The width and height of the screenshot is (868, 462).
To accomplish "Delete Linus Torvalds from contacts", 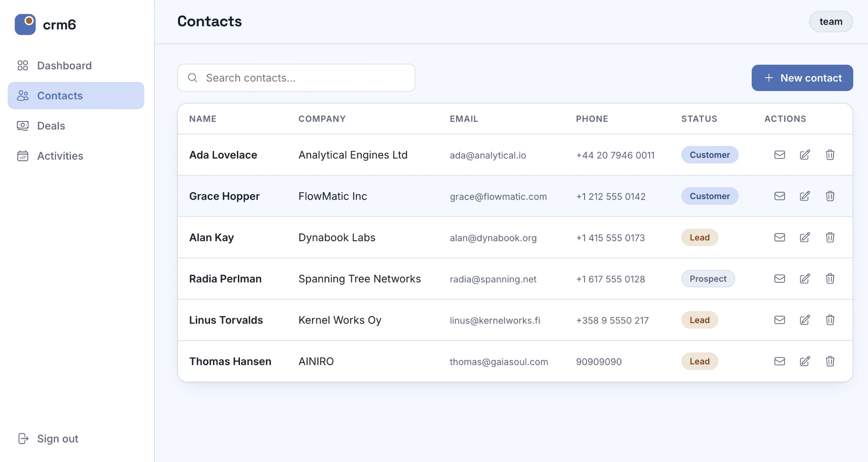I will [830, 320].
